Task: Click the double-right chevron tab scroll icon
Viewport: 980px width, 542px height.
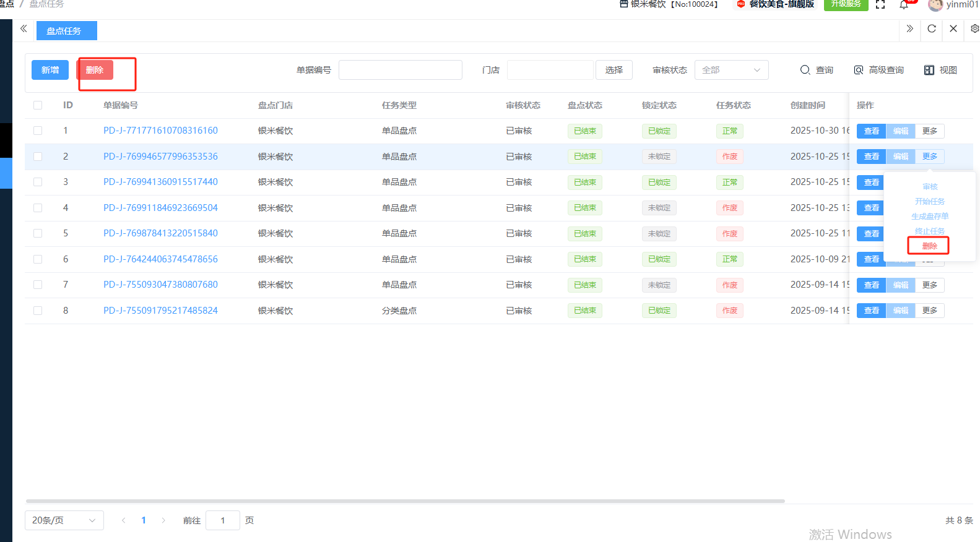Action: point(909,29)
